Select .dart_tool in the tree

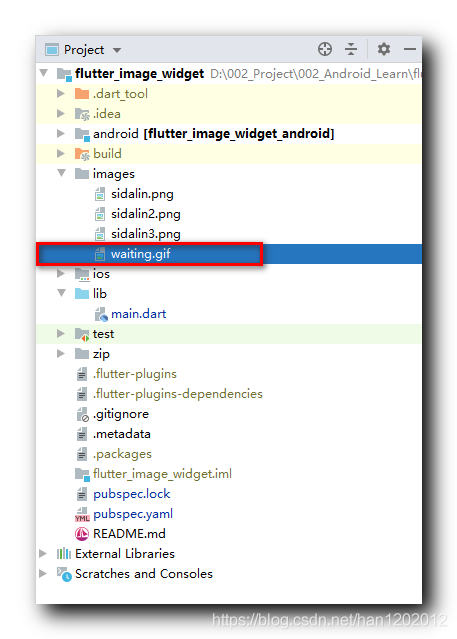120,94
